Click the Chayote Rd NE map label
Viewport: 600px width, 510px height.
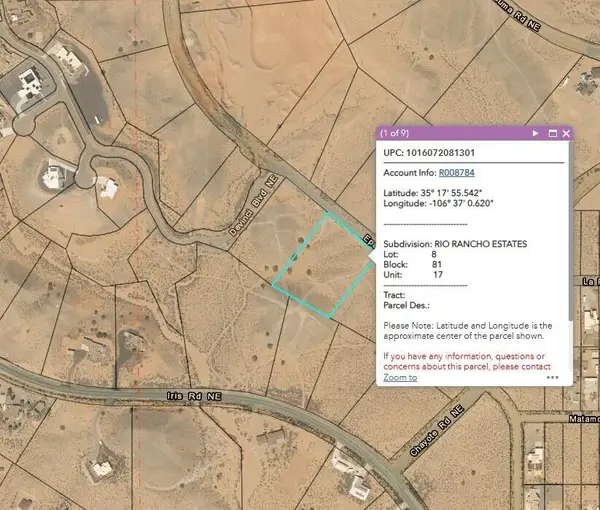437,431
